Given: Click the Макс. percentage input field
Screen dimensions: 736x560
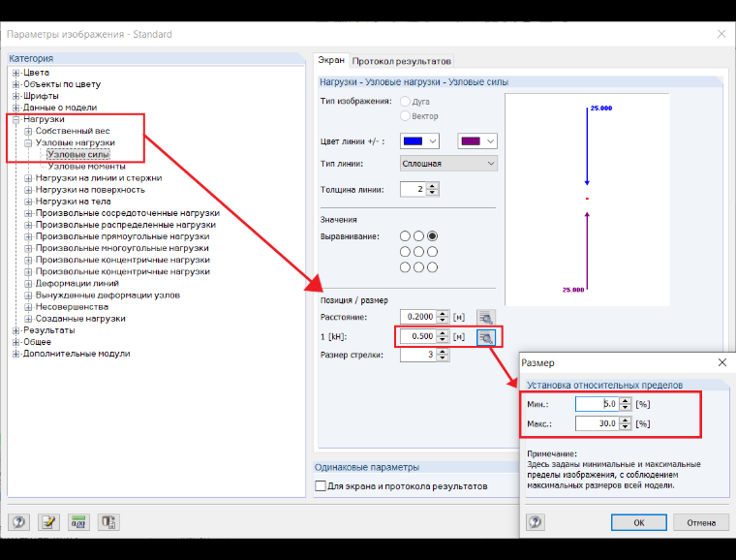Looking at the screenshot, I should click(598, 423).
